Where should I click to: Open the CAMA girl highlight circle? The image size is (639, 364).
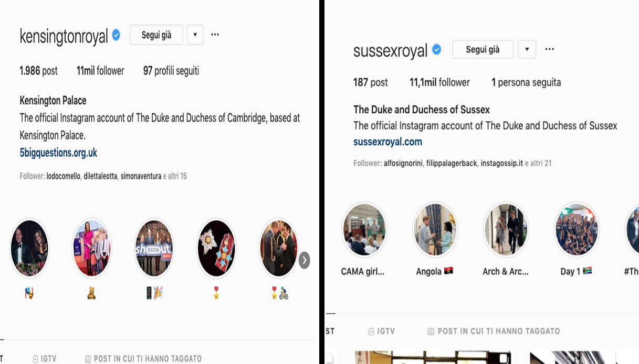click(364, 230)
